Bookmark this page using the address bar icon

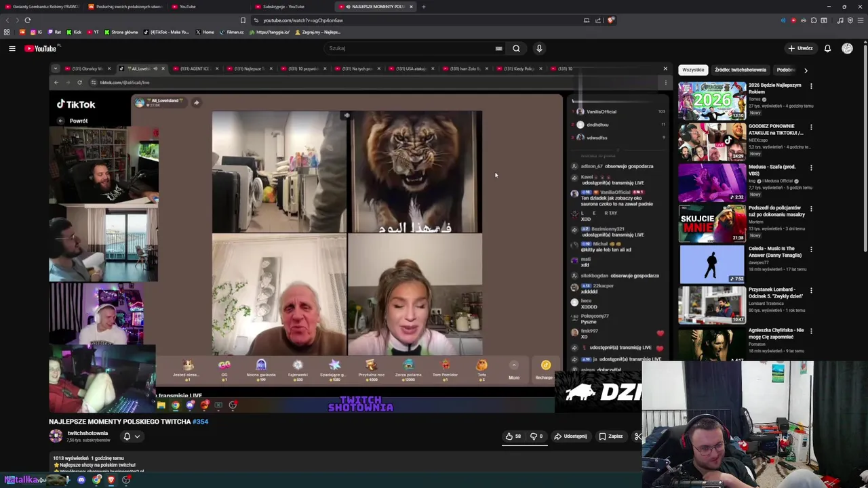click(x=243, y=20)
